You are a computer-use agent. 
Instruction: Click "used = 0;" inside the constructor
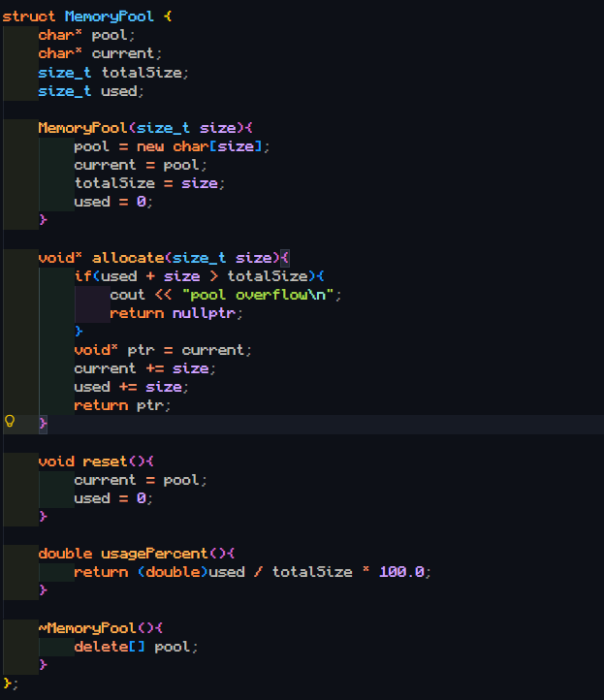coord(113,202)
